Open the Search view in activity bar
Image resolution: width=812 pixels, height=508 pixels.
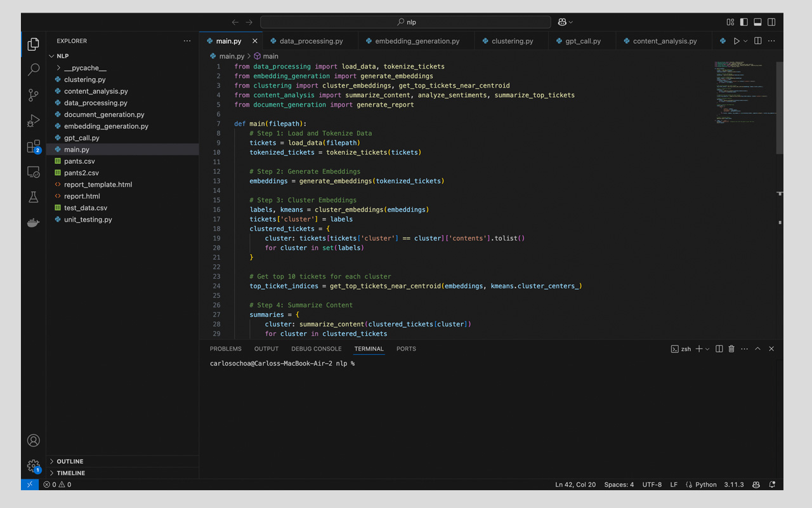(34, 69)
